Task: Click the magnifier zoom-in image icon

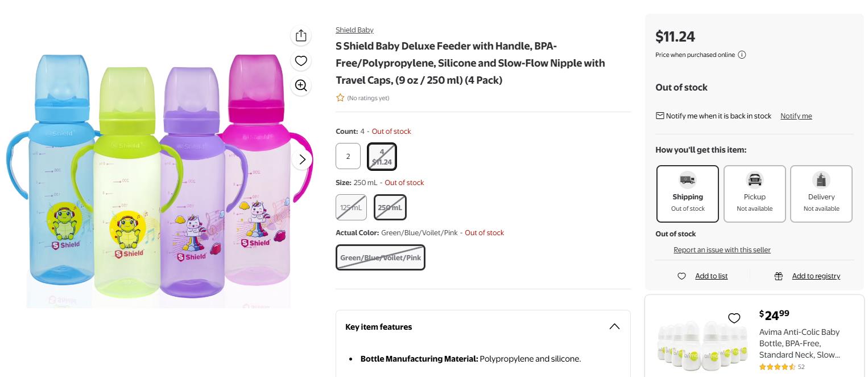Action: [x=301, y=85]
